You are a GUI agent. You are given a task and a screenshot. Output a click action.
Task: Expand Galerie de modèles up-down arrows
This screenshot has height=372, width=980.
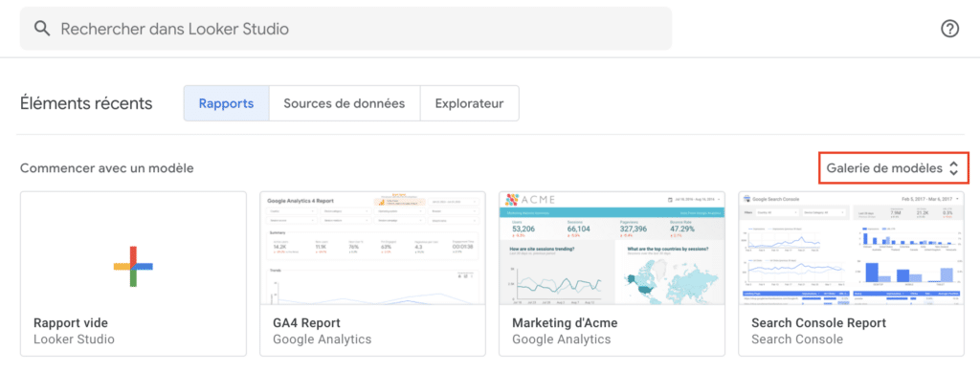pos(953,168)
